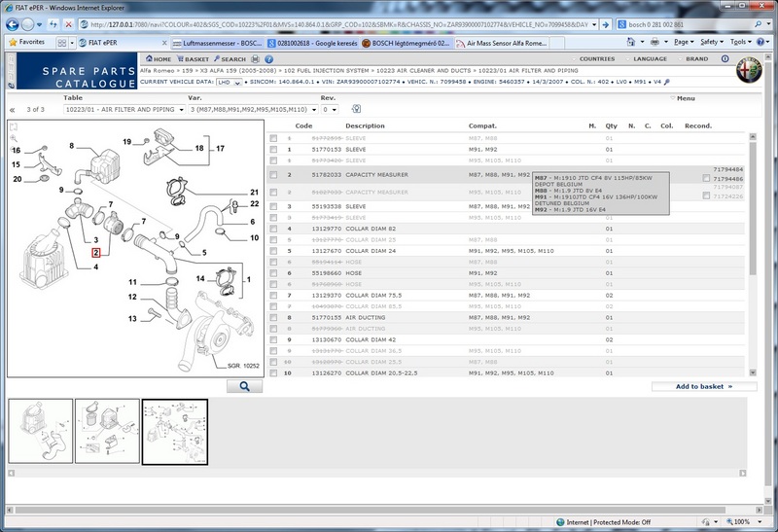Viewport: 778px width, 532px height.
Task: Expand the COUNTRIES dropdown
Action: click(x=593, y=58)
